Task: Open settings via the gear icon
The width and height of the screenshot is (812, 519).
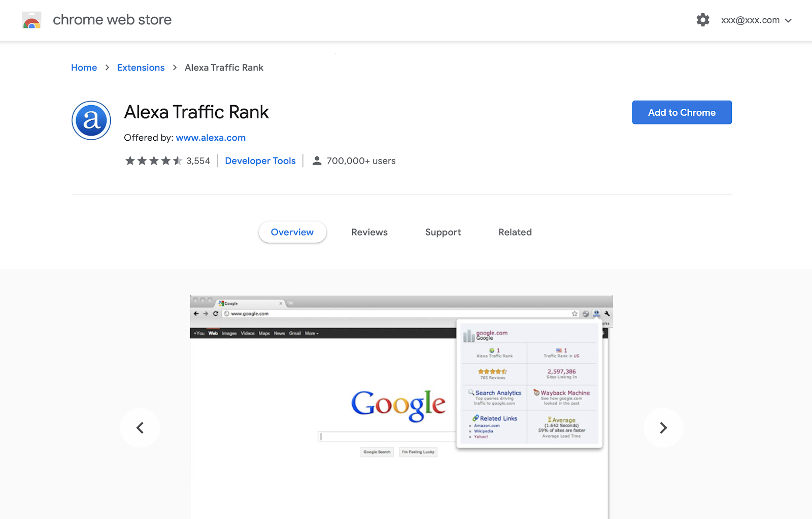Action: tap(703, 20)
